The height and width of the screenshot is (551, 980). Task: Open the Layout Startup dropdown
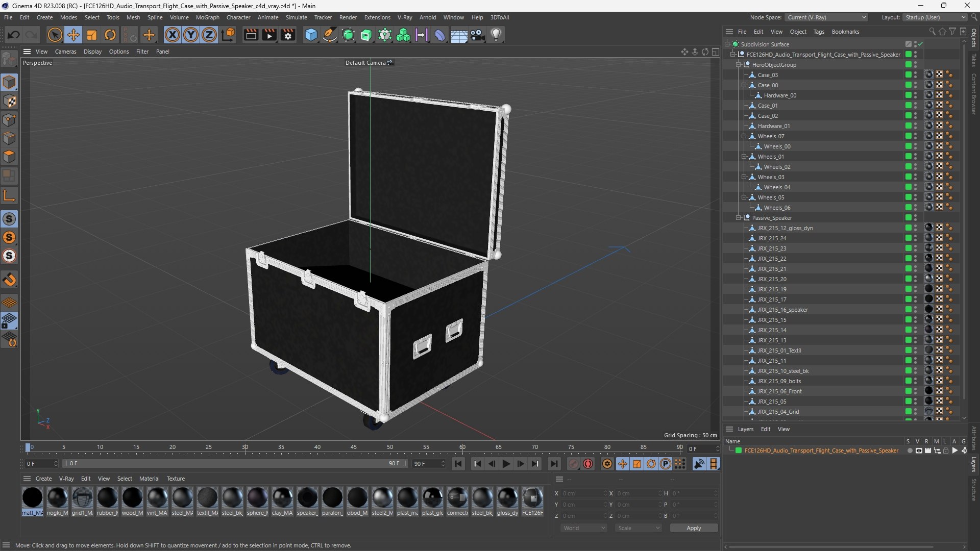click(935, 17)
